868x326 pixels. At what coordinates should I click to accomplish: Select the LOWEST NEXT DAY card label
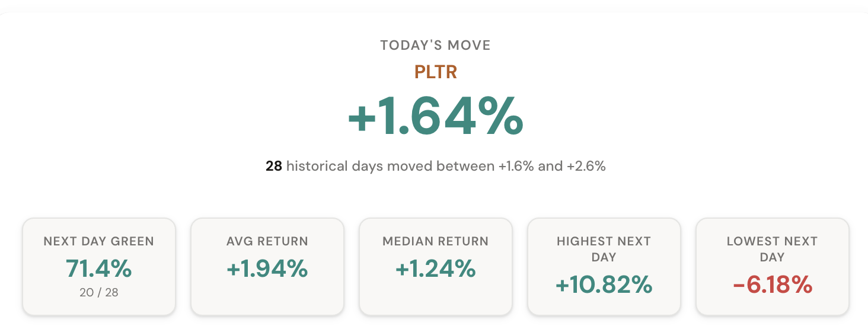(772, 249)
